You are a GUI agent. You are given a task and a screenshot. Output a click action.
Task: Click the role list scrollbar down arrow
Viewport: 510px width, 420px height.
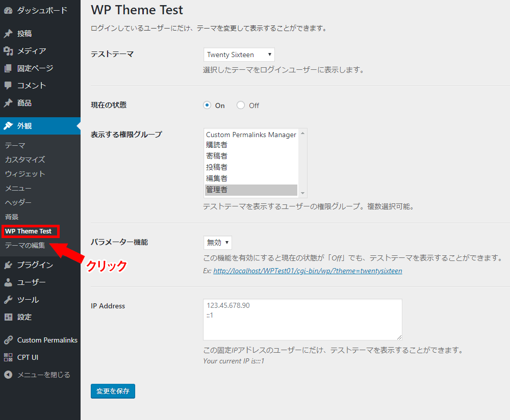(x=303, y=193)
